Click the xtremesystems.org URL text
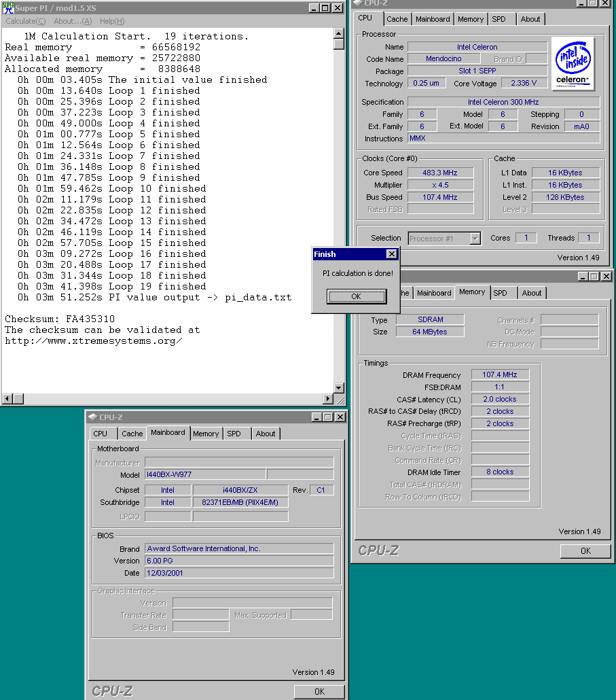The image size is (616, 700). pyautogui.click(x=93, y=341)
